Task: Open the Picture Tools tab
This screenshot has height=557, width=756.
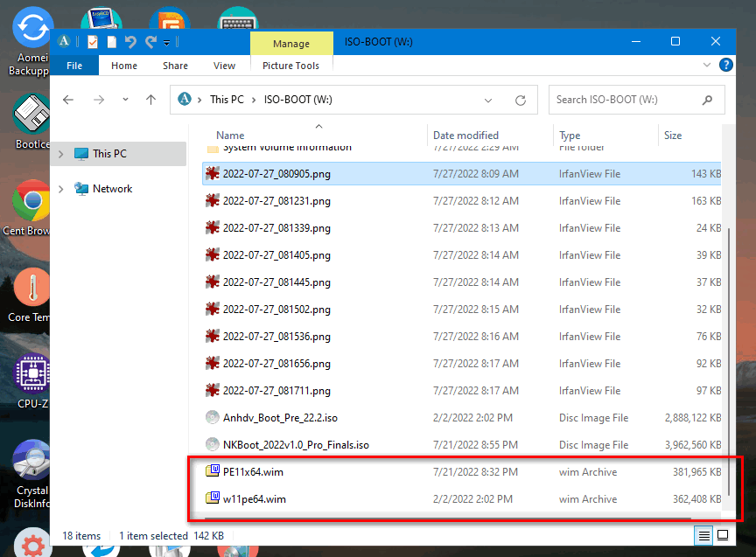Action: 290,66
